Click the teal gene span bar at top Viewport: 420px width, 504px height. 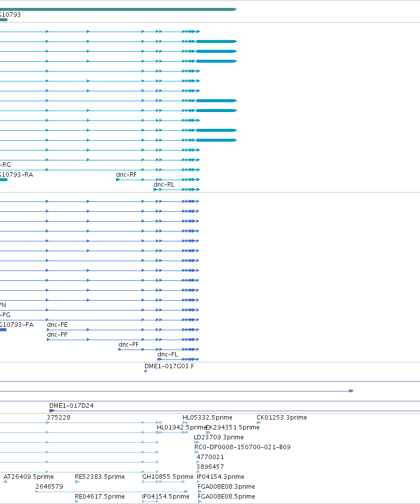click(x=118, y=9)
